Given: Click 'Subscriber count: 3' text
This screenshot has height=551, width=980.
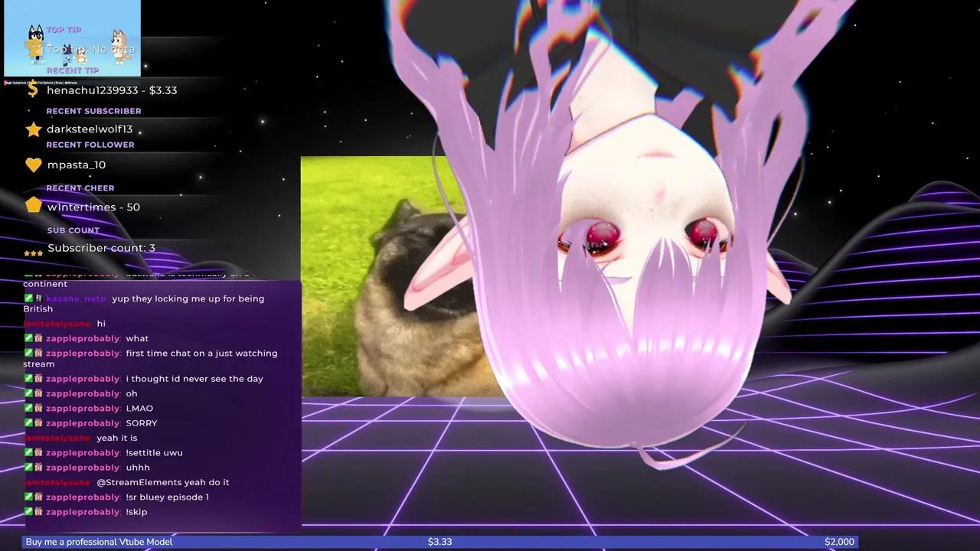Looking at the screenshot, I should [101, 249].
